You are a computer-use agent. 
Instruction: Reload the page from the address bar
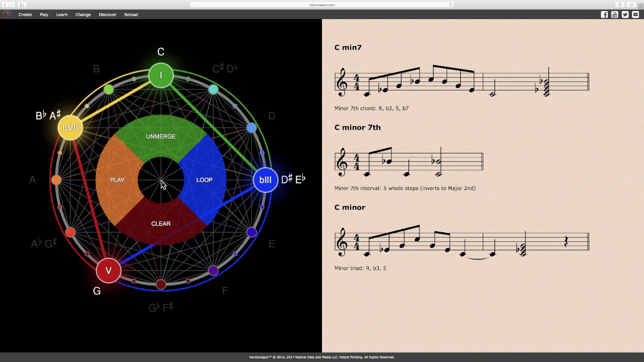(450, 5)
